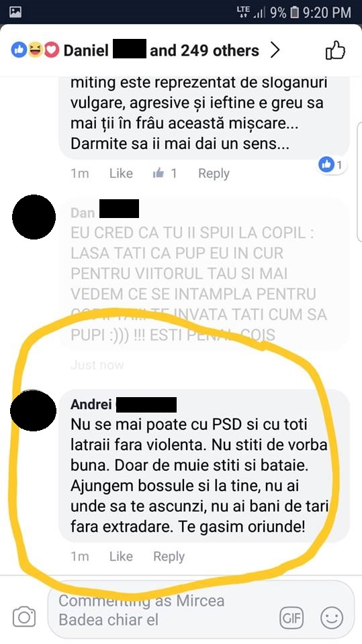
Task: Tap the thumbs-up like icon at top right
Action: (x=335, y=50)
